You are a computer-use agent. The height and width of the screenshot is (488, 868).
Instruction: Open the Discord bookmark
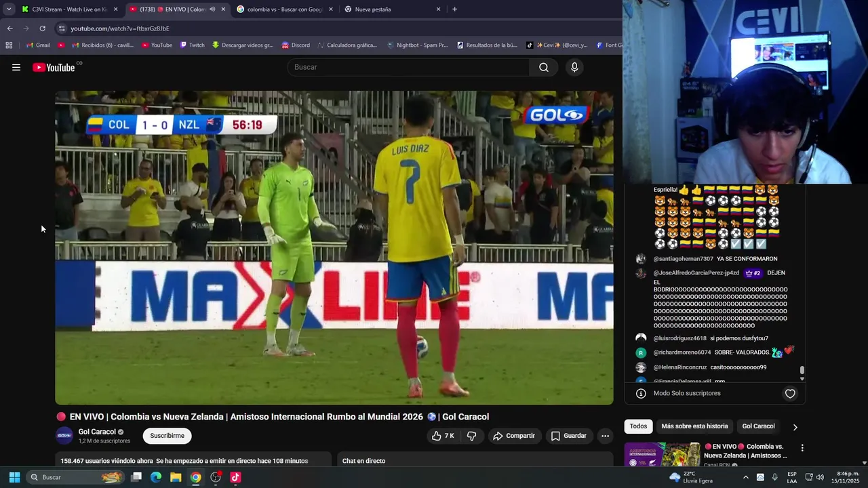click(295, 45)
